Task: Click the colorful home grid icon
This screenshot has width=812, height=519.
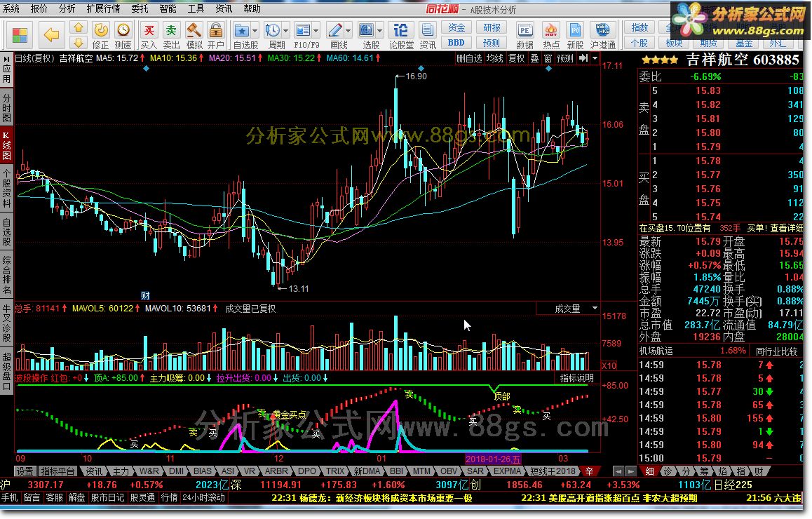Action: pyautogui.click(x=20, y=35)
